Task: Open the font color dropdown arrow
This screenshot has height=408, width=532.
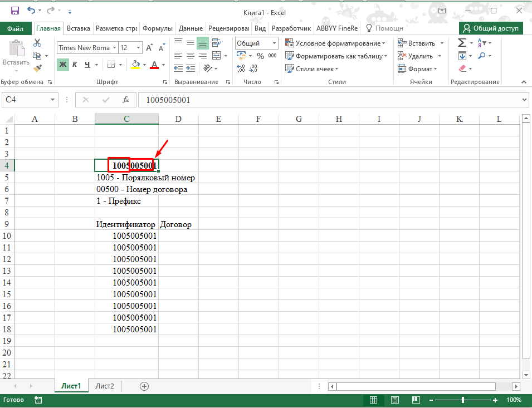Action: coord(164,65)
